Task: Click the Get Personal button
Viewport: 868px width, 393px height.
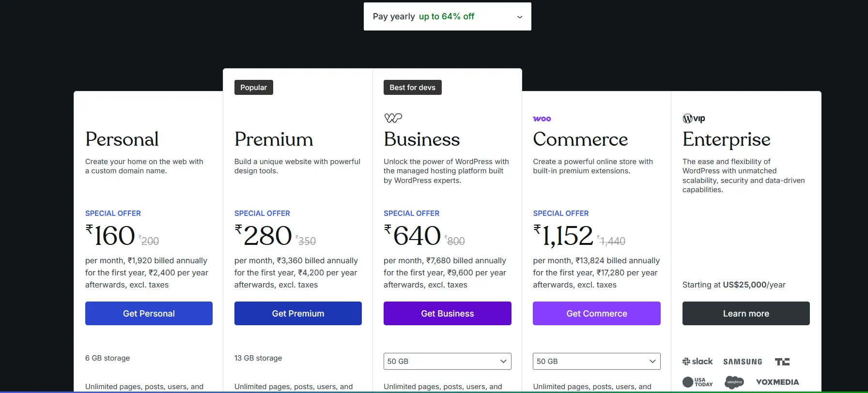Action: click(x=149, y=314)
